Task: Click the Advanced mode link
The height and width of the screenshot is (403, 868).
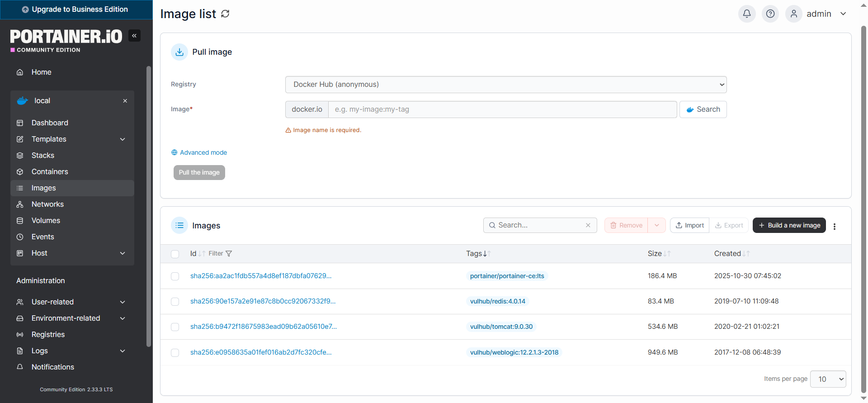Action: point(199,152)
